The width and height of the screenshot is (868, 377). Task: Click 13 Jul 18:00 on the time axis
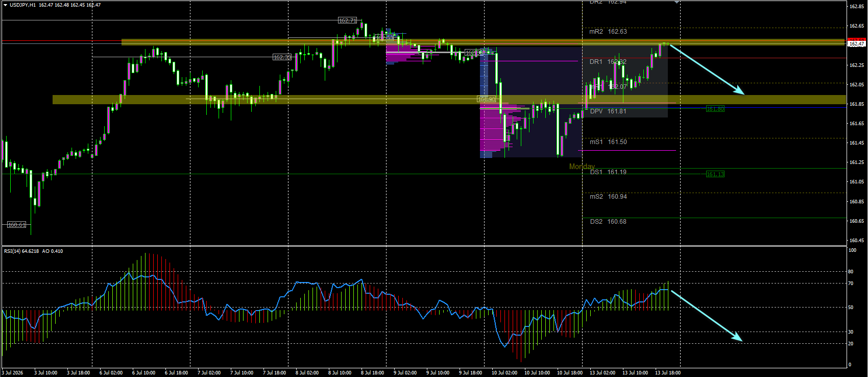668,373
